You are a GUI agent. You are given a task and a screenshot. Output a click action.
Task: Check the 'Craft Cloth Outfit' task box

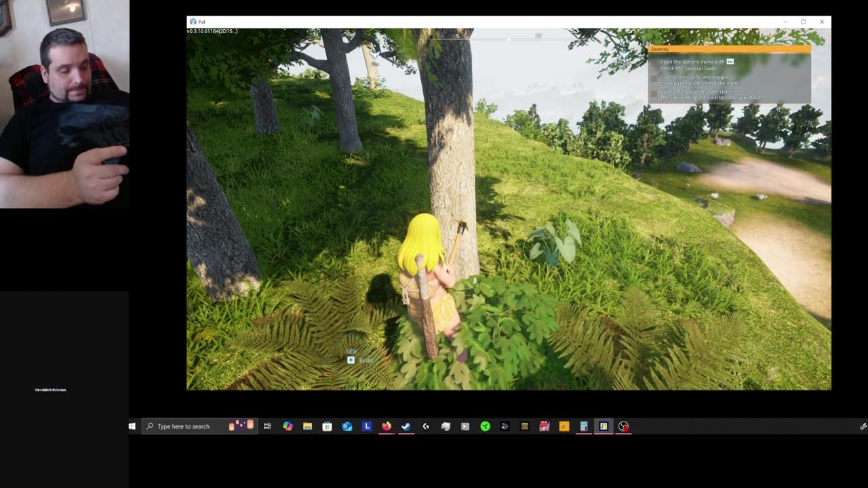pyautogui.click(x=654, y=79)
